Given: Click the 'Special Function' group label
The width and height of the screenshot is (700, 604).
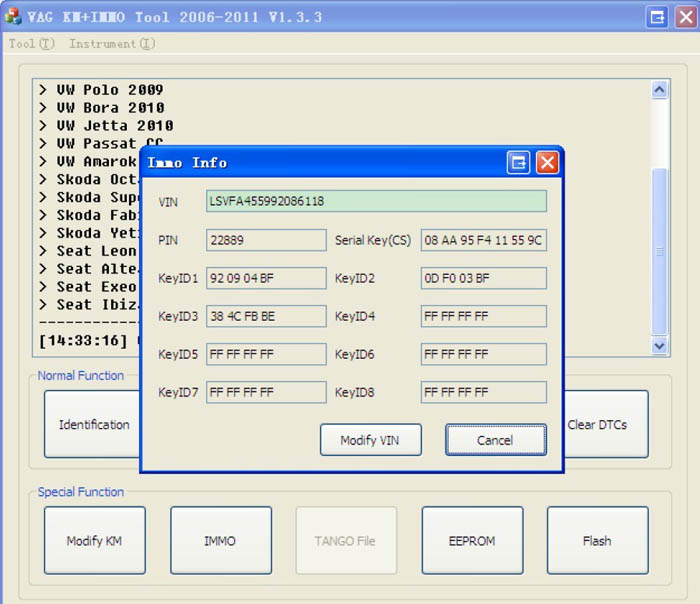Looking at the screenshot, I should (81, 492).
